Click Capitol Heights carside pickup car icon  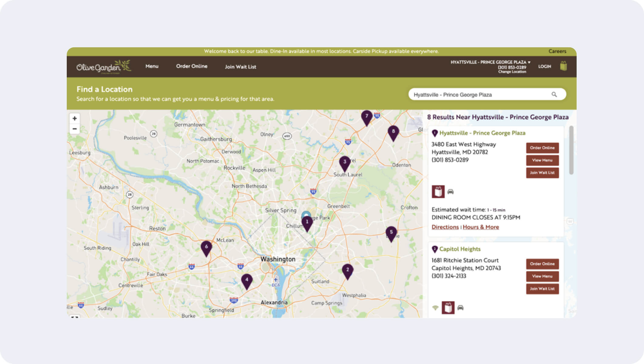click(x=460, y=308)
